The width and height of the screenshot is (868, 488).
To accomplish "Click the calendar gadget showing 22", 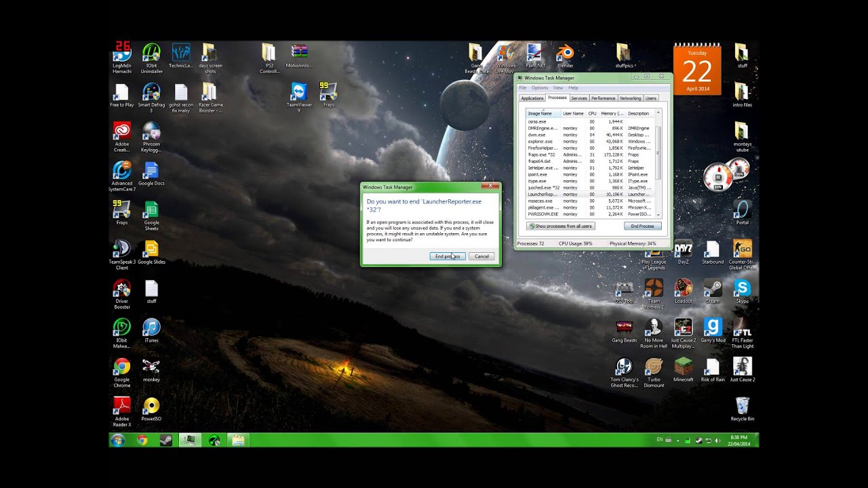I will coord(697,70).
